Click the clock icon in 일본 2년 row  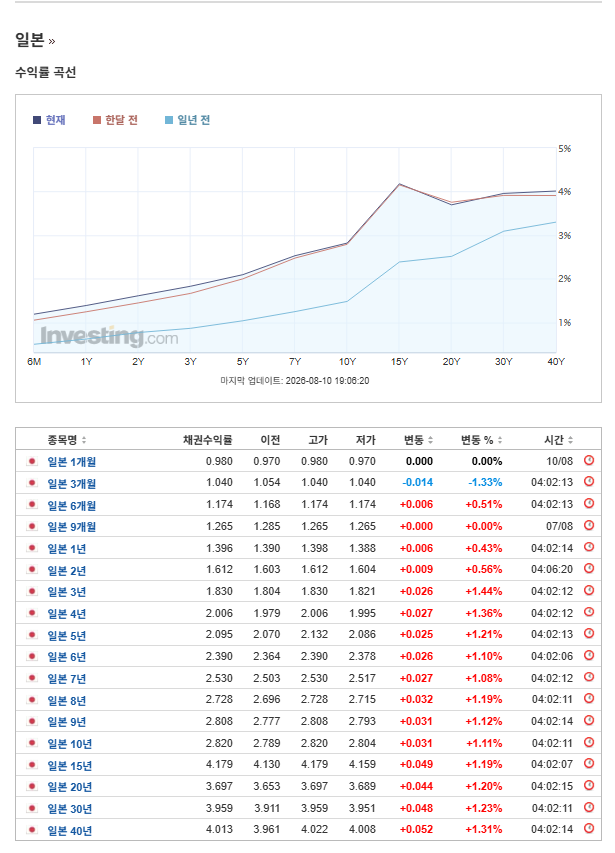coord(589,569)
